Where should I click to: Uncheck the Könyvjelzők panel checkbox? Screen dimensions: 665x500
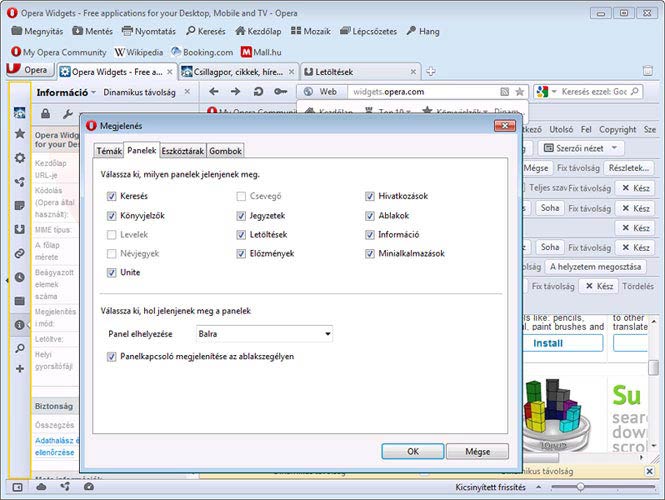click(x=112, y=215)
